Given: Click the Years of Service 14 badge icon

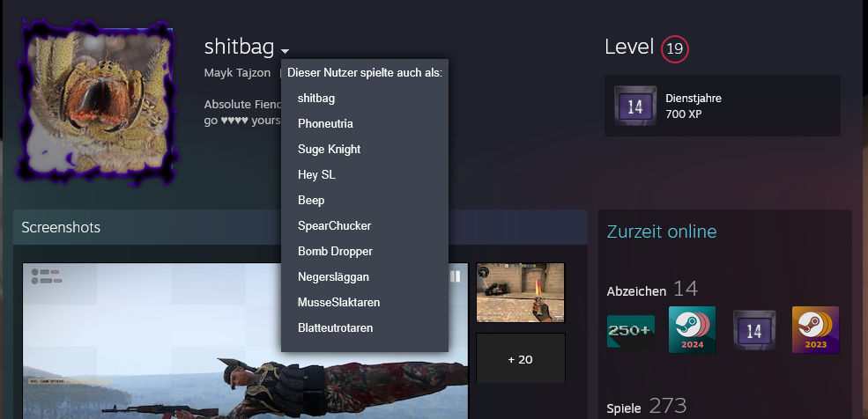Looking at the screenshot, I should pyautogui.click(x=635, y=106).
